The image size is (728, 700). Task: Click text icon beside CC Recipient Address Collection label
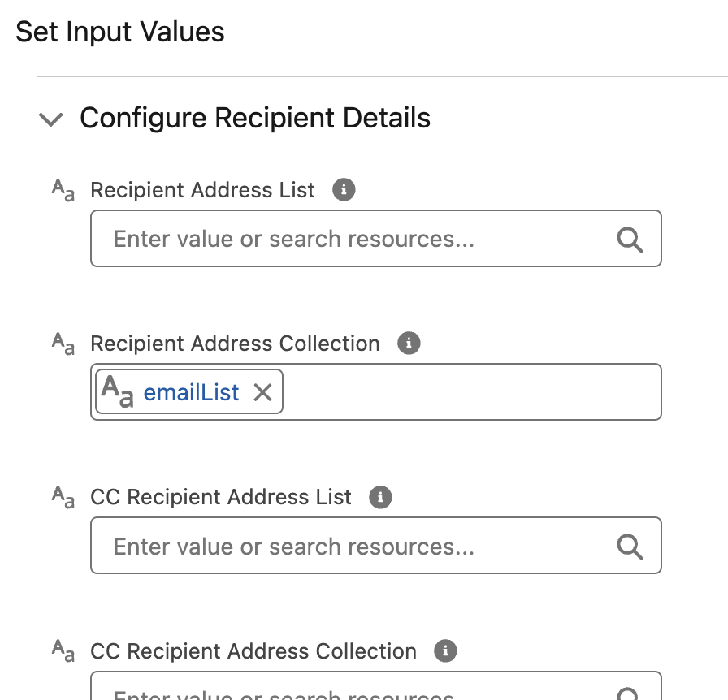(x=63, y=651)
